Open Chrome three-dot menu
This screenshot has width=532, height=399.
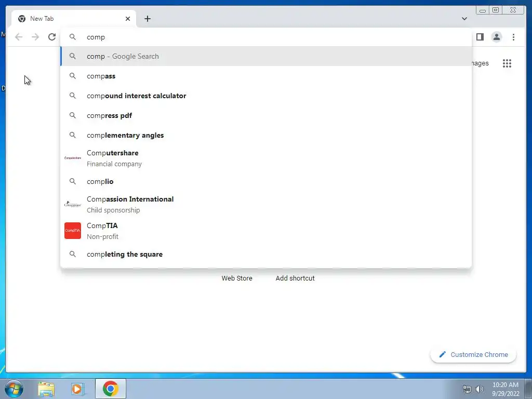point(513,37)
